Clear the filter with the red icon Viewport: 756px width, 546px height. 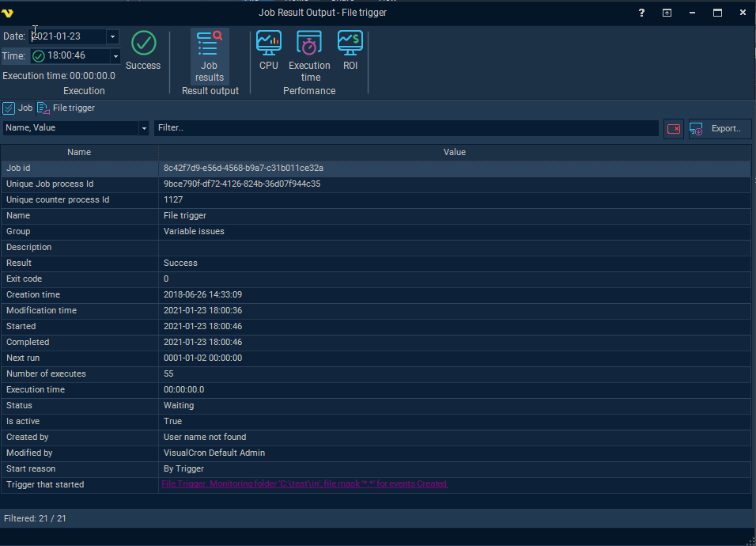click(x=674, y=128)
